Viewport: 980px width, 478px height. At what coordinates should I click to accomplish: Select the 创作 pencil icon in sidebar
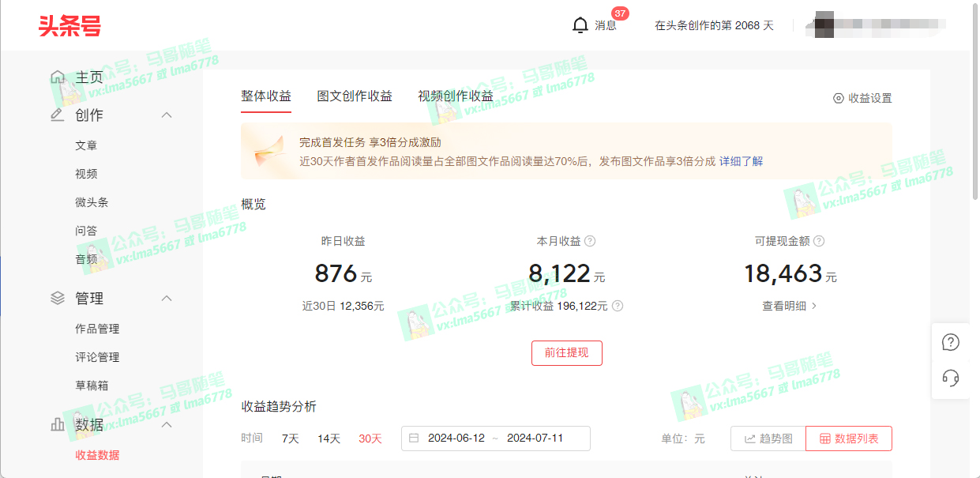pos(56,115)
